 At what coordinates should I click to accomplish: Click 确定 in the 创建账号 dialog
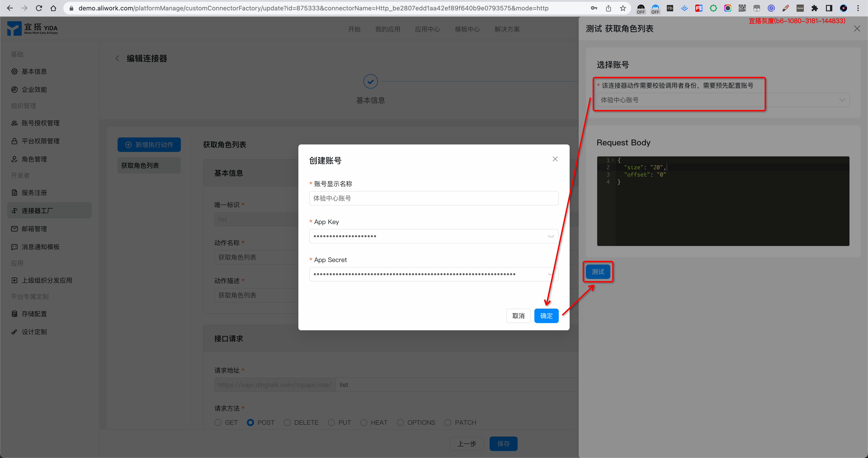click(x=546, y=316)
